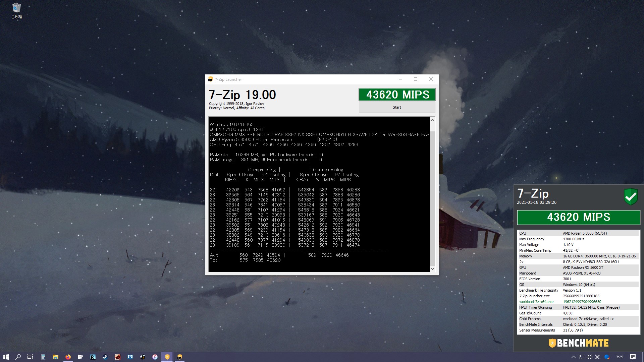Open the bee-icon taskbar app
Image resolution: width=644 pixels, height=362 pixels.
[x=143, y=357]
